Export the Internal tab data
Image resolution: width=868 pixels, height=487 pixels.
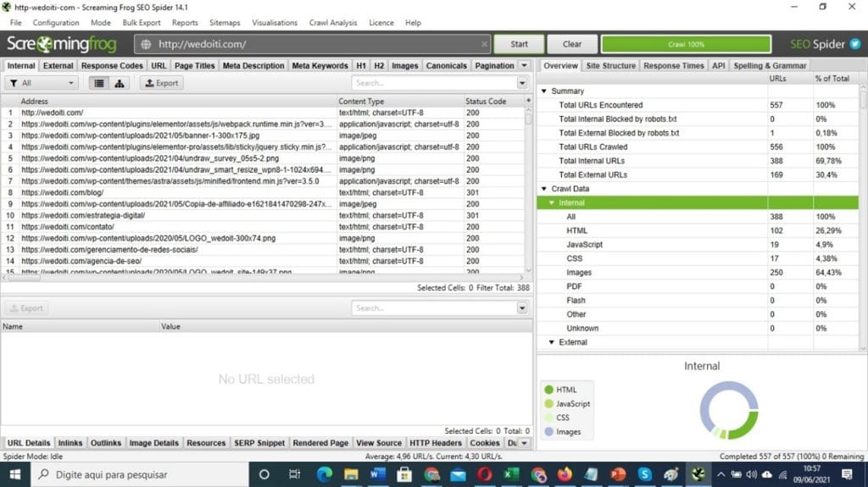pos(161,83)
